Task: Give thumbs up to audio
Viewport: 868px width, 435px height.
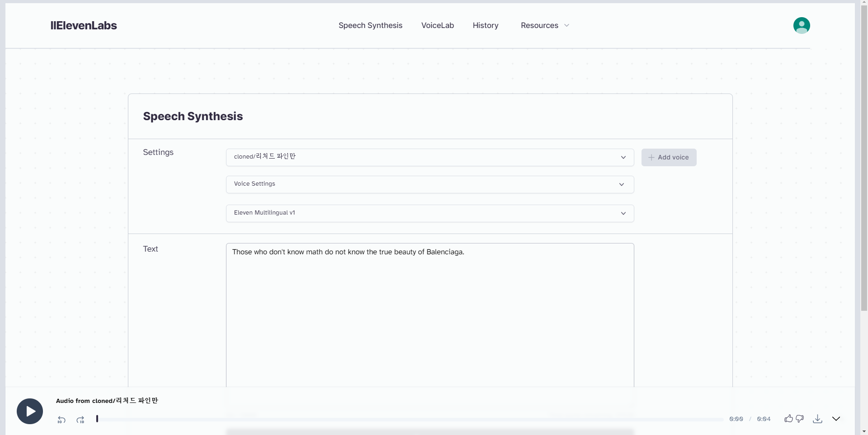Action: 788,419
